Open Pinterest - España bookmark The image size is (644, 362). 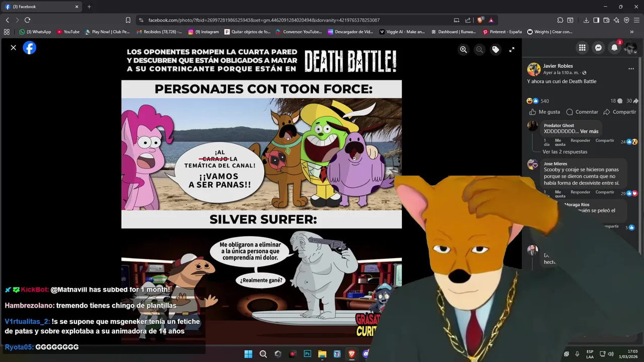click(502, 32)
